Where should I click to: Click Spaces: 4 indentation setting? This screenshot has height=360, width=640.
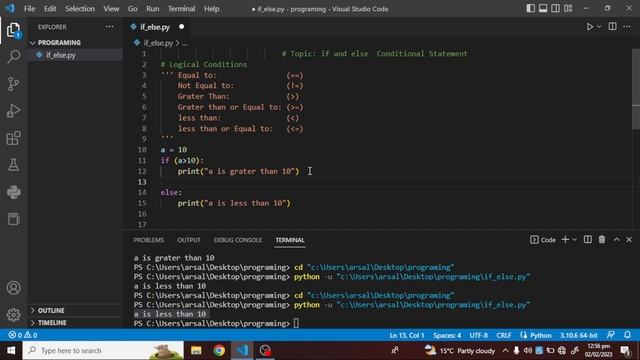coord(447,336)
